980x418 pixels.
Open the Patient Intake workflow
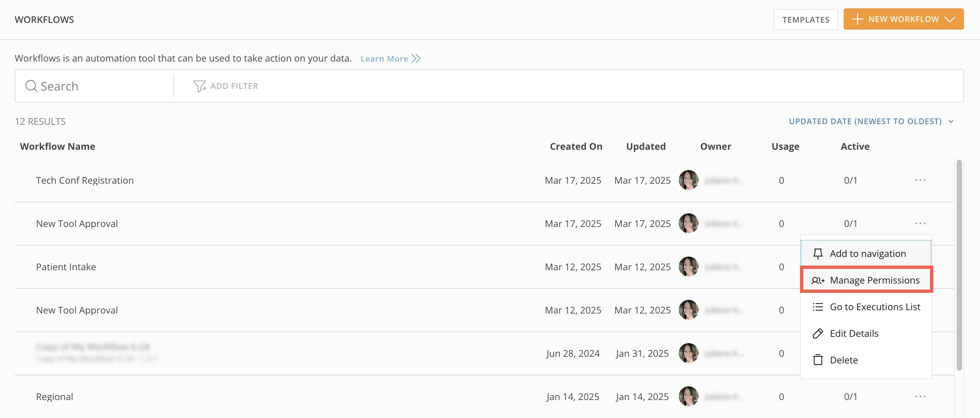(66, 267)
